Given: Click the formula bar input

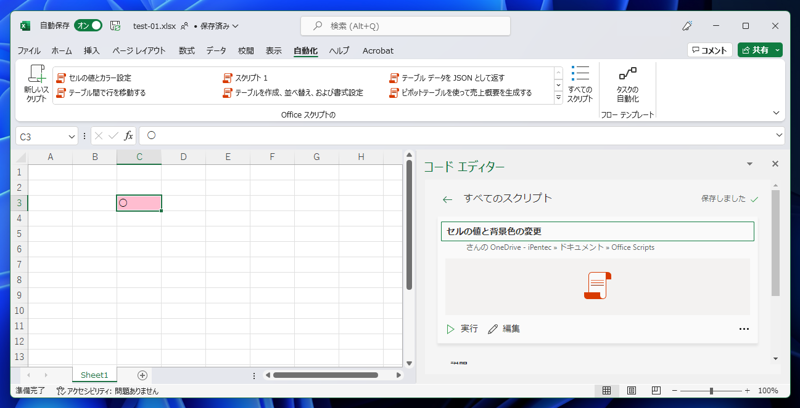Looking at the screenshot, I should click(456, 135).
